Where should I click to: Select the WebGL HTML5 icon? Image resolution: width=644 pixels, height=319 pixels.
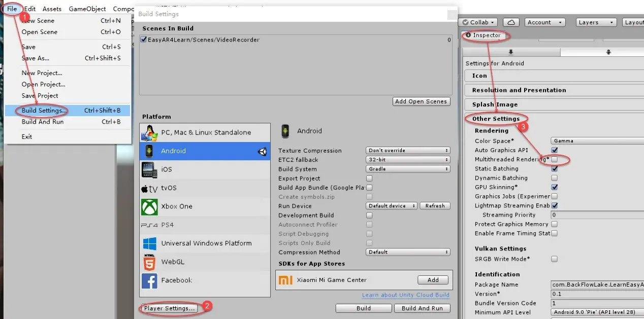(x=149, y=262)
